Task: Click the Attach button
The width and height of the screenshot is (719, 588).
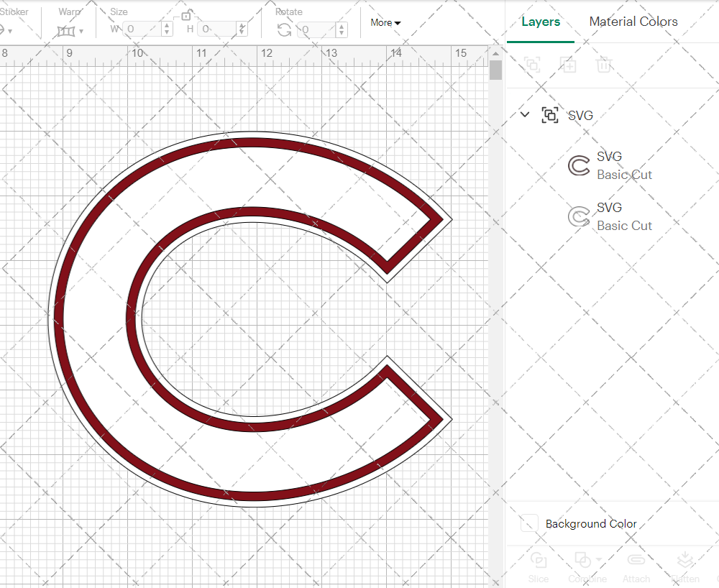Action: pyautogui.click(x=636, y=567)
